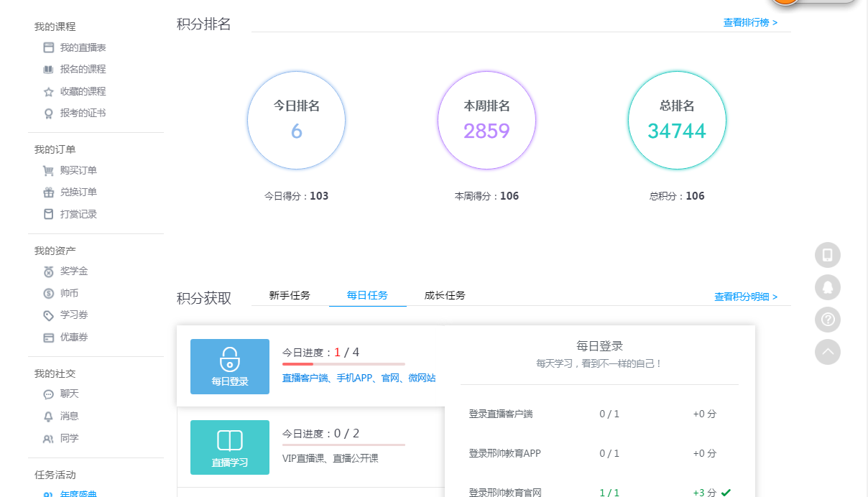
Task: Open 学习券 in 我的资产
Action: coord(73,315)
